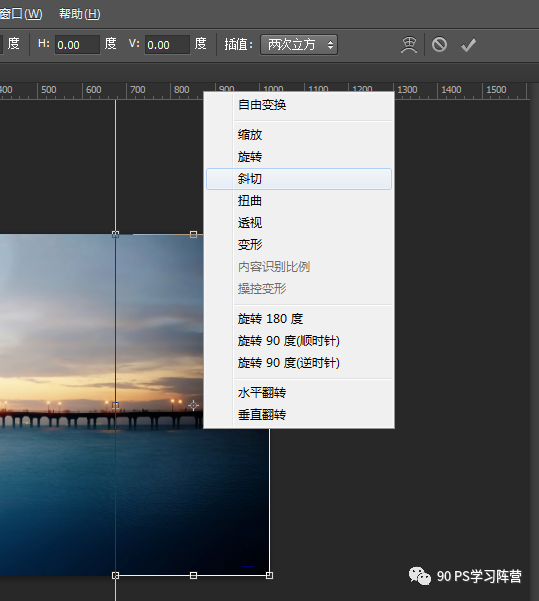Click the transform center reference point crosshair
539x601 pixels.
[x=193, y=405]
